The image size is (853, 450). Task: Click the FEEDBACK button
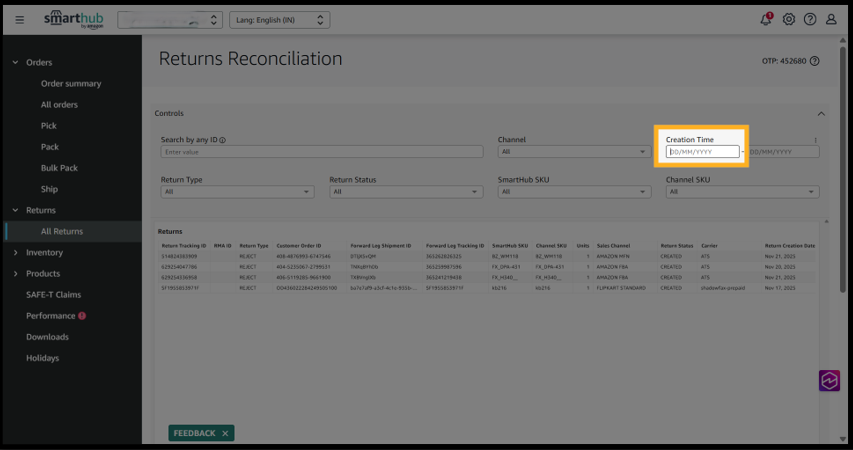194,433
